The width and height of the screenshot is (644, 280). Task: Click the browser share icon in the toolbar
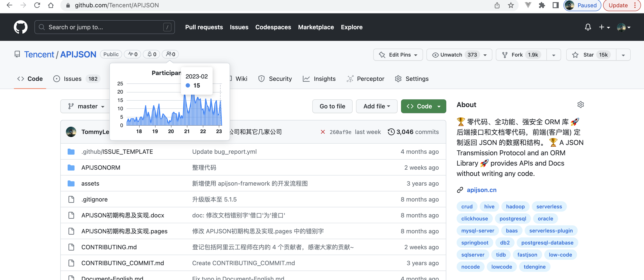tap(497, 5)
